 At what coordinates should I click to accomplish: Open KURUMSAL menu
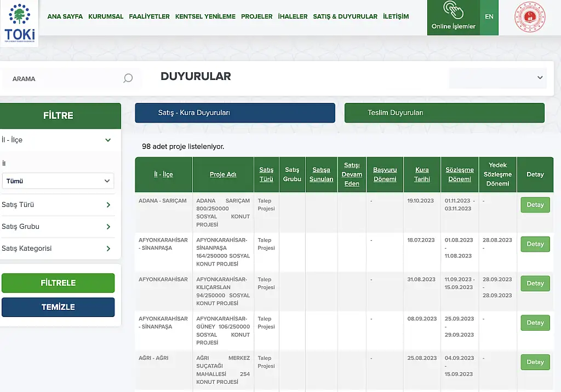click(x=106, y=16)
